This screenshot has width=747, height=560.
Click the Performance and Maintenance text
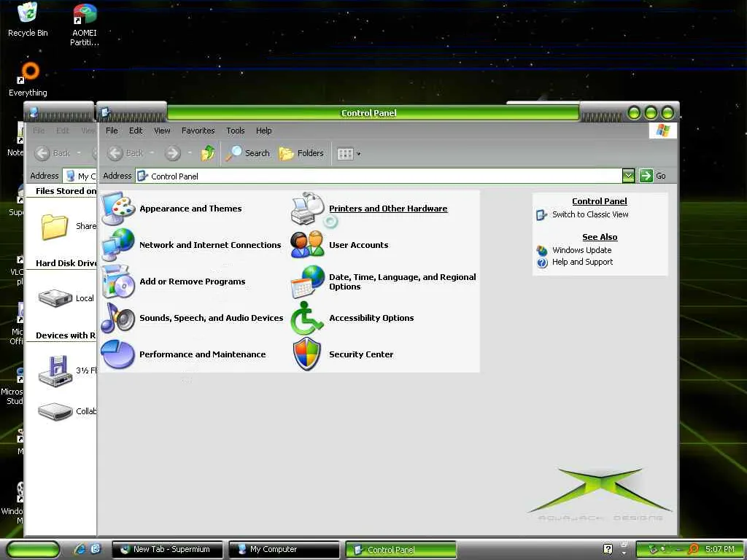coord(203,354)
